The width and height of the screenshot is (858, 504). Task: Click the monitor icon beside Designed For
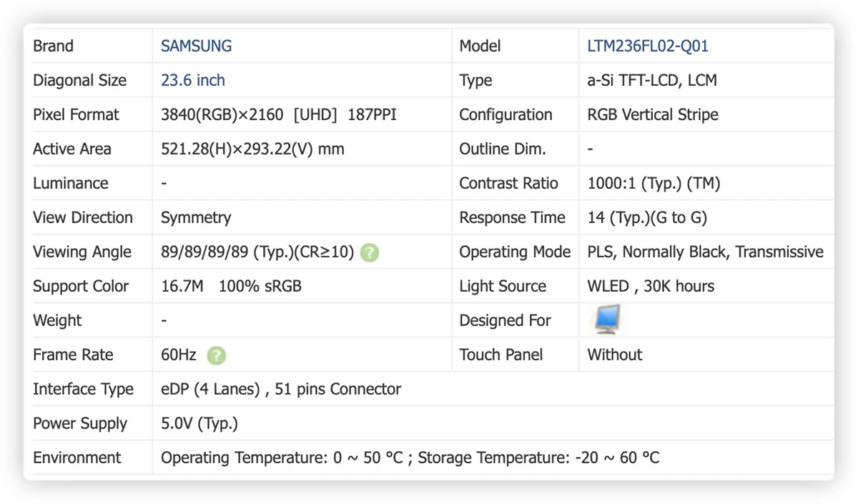click(x=607, y=319)
